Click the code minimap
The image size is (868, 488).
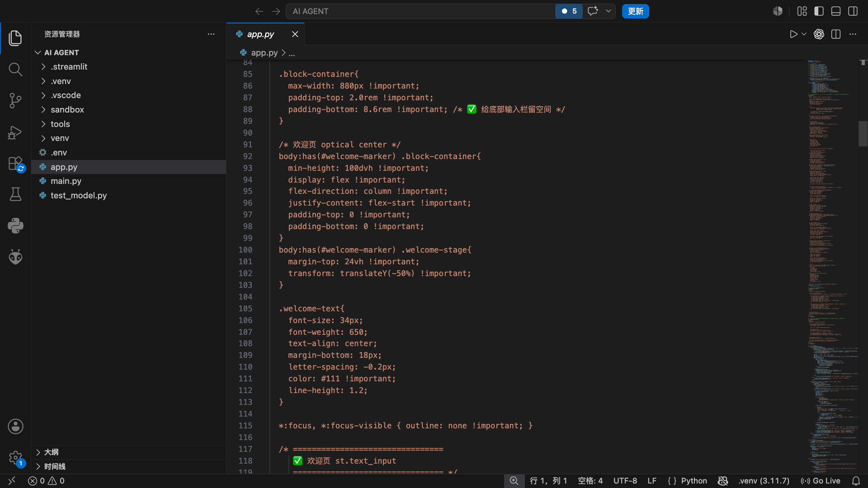pos(833,267)
